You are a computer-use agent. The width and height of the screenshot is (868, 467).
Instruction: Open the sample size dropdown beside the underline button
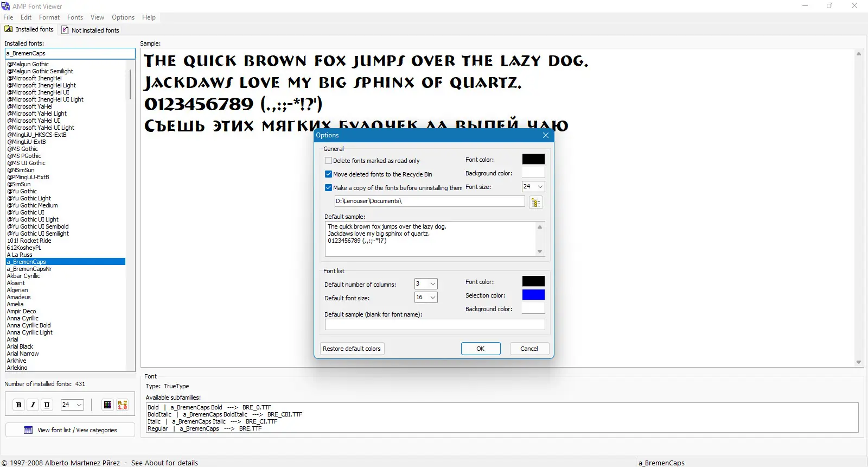coord(79,405)
